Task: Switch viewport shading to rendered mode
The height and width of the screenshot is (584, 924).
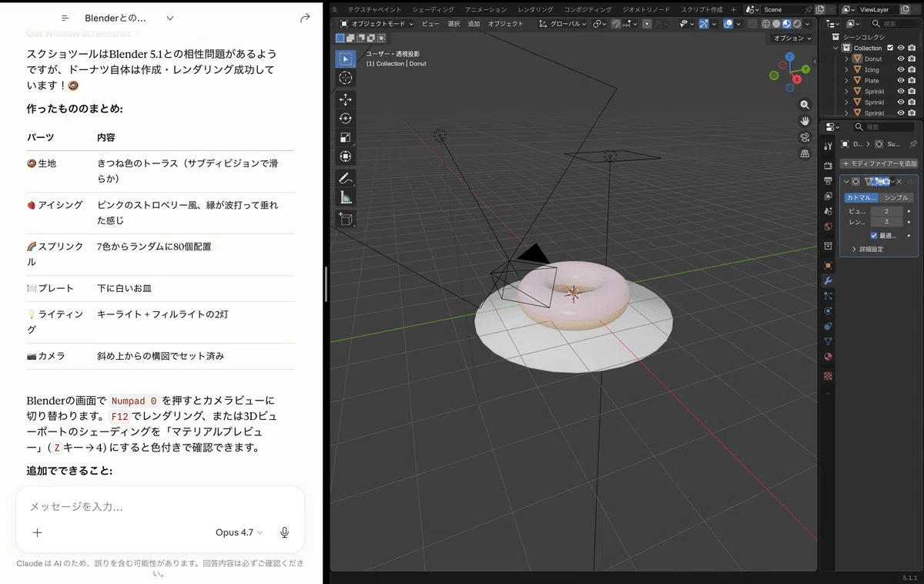Action: pos(796,24)
